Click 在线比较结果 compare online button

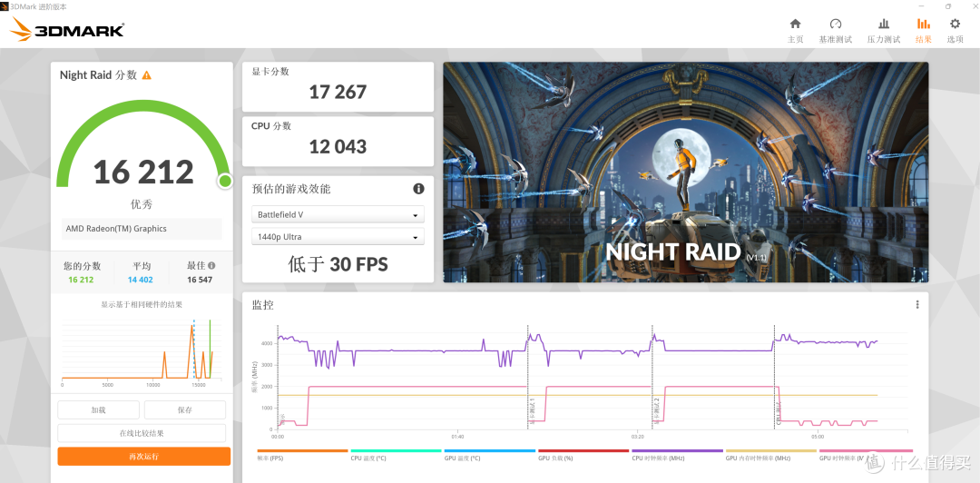142,433
